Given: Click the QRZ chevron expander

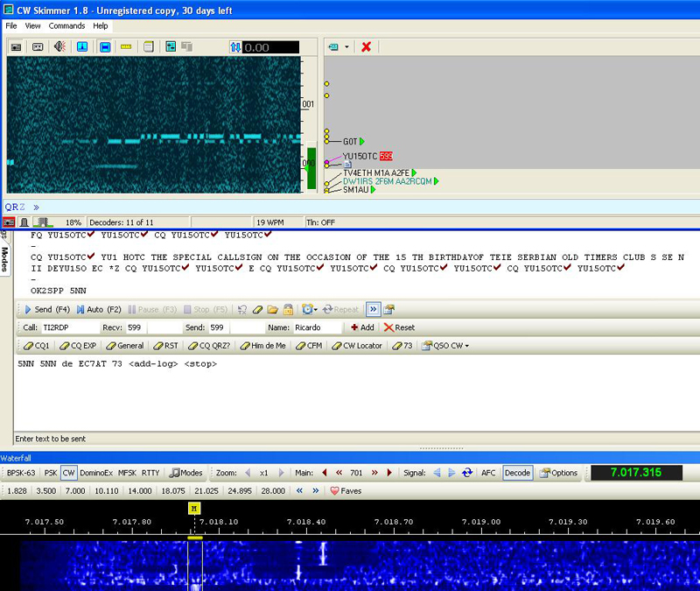Looking at the screenshot, I should [x=36, y=208].
